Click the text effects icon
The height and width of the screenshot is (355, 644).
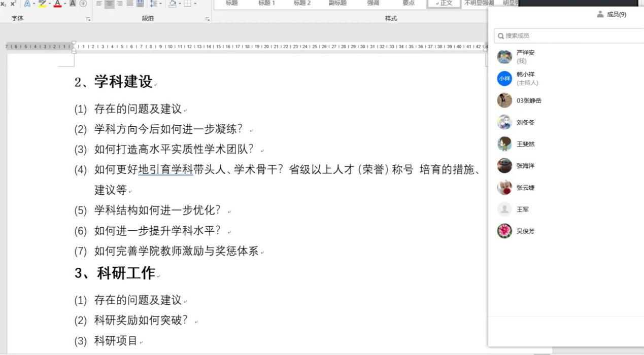click(x=27, y=4)
